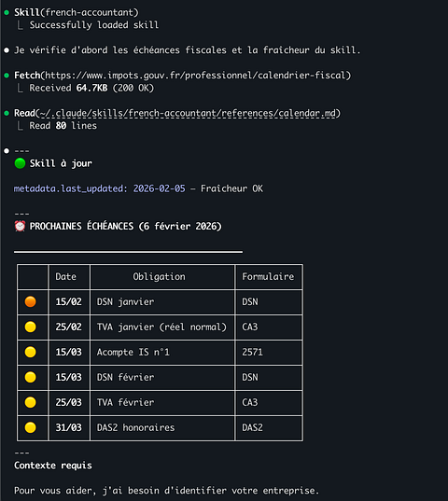Screen dimensions: 448x501
Task: Click the orange dot in DSN janvier row
Action: [x=31, y=301]
